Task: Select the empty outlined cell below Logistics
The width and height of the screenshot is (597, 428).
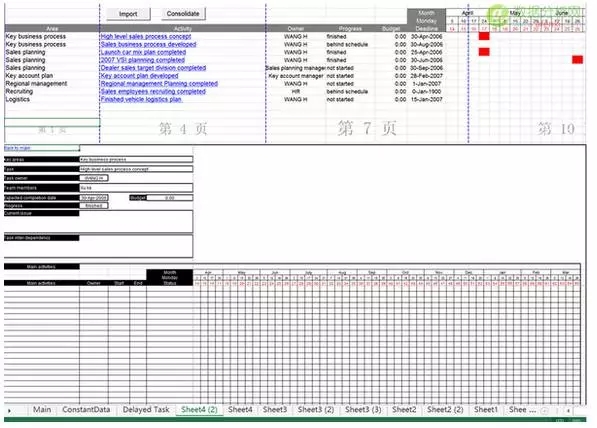Action: (x=52, y=123)
